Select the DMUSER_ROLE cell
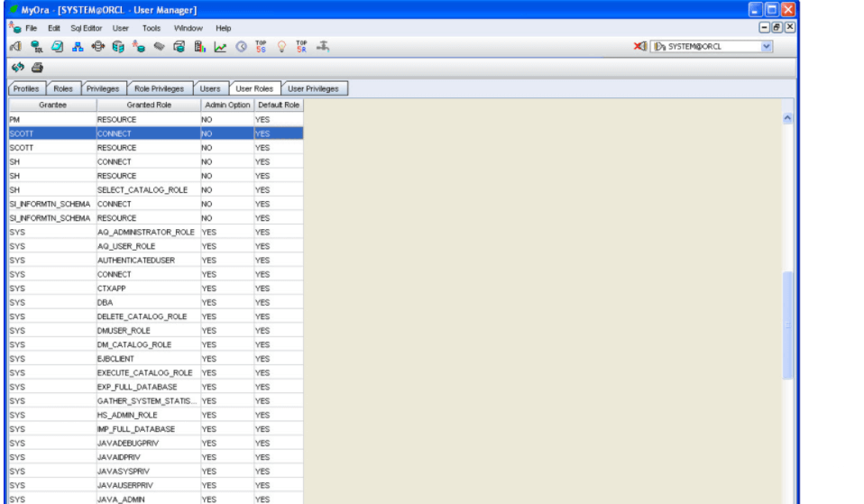 (149, 331)
